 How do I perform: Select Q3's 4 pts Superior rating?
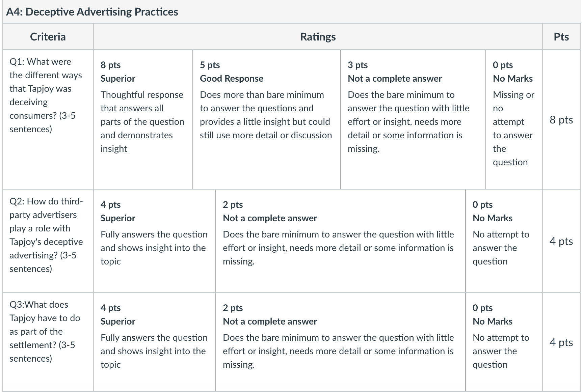155,342
